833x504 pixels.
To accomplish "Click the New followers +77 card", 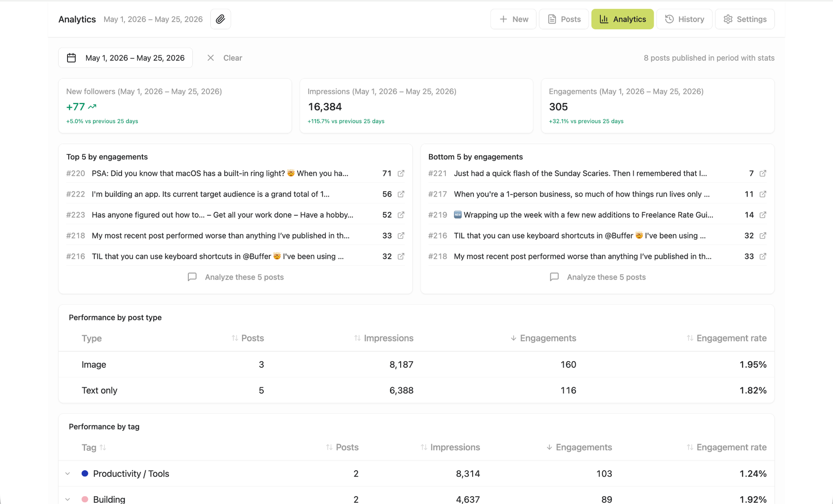I will [175, 106].
